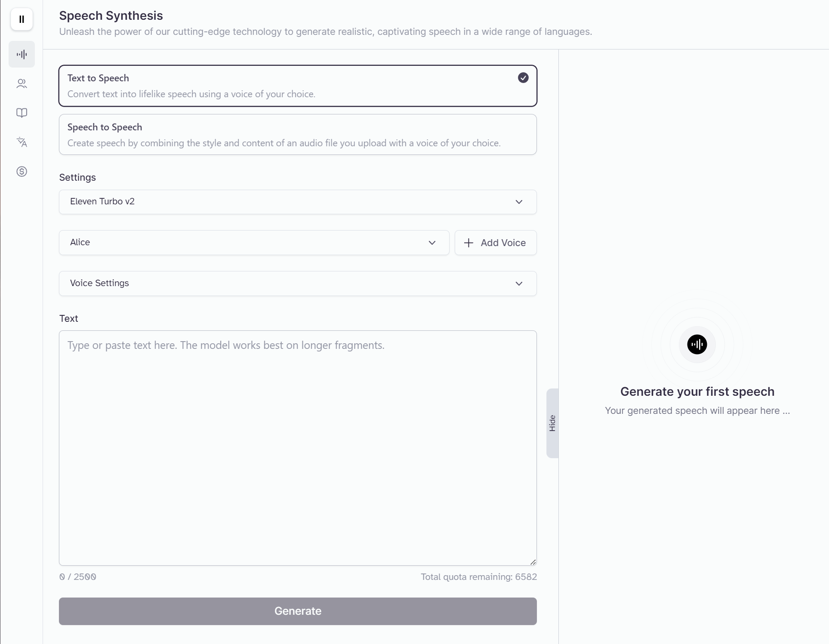Expand the Voice Settings section
This screenshot has height=644, width=829.
coord(298,283)
